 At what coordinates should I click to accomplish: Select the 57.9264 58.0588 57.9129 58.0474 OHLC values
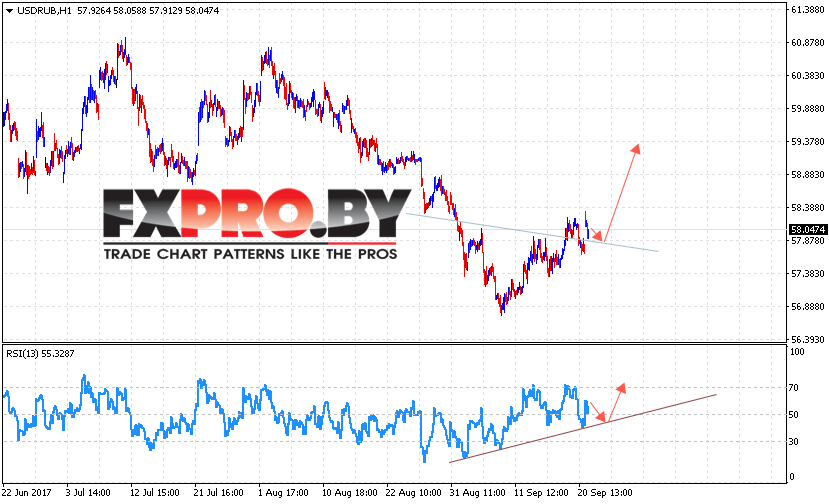(x=148, y=11)
